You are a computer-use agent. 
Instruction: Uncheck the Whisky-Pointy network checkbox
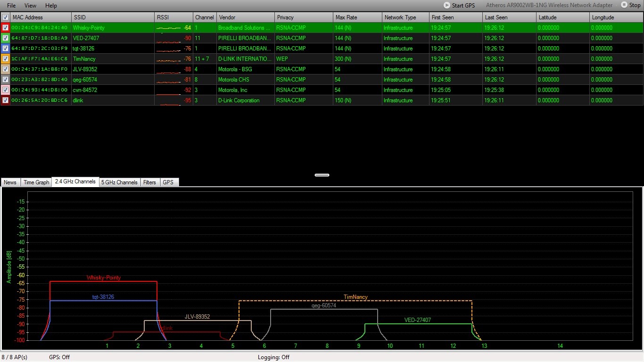point(5,28)
